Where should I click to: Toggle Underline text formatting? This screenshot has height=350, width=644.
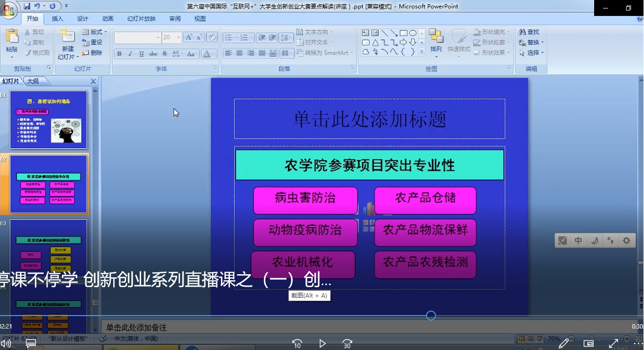coord(141,54)
